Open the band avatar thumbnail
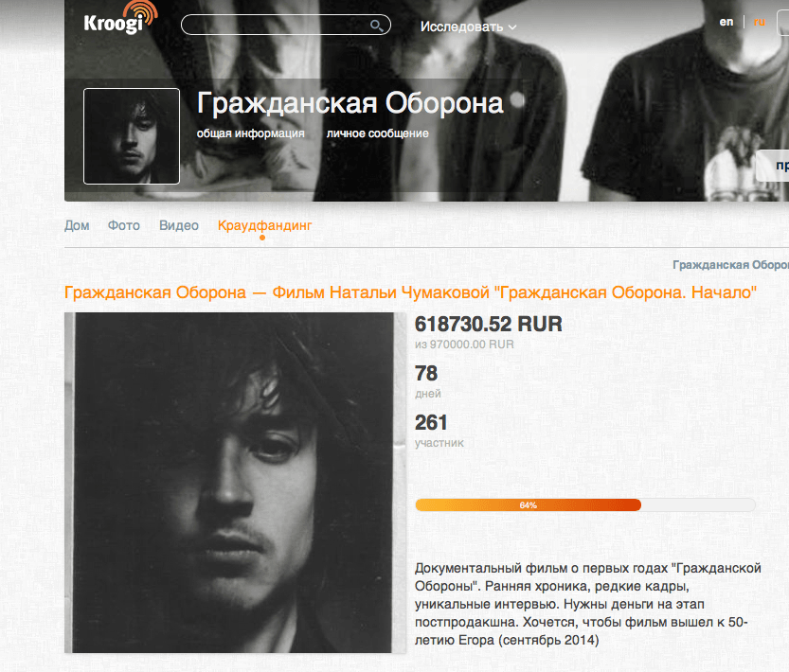This screenshot has height=672, width=789. tap(132, 136)
